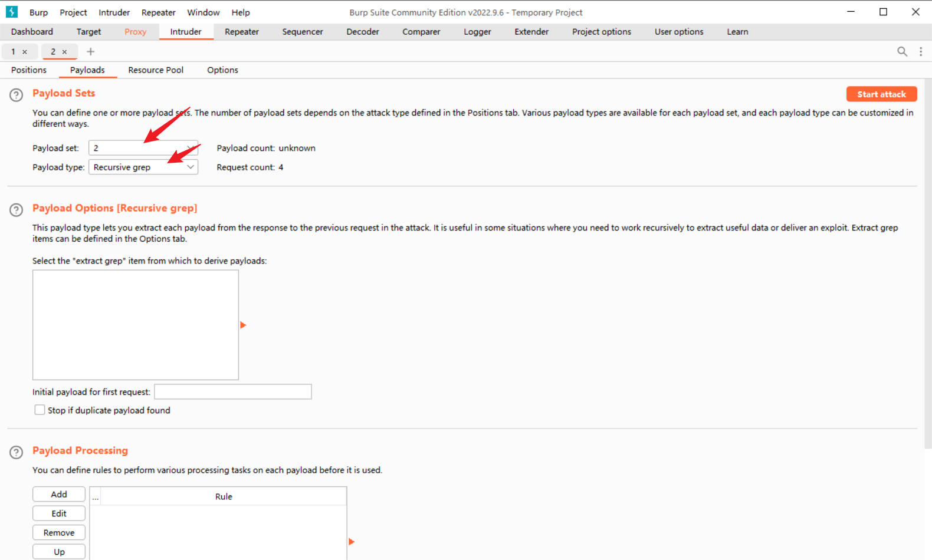Add a new Intruder tab
The height and width of the screenshot is (560, 932).
point(91,52)
